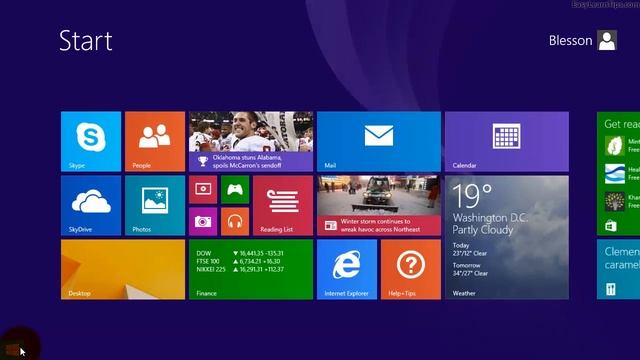Open the People tile
The height and width of the screenshot is (360, 640).
(155, 142)
